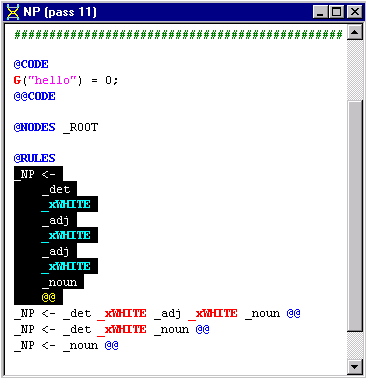Click the highlighted _det element
This screenshot has height=378, width=366.
(56, 189)
